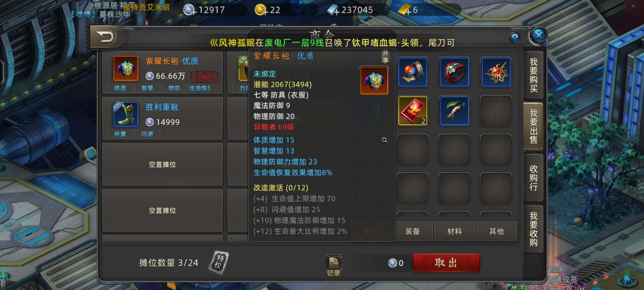Click the back arrow button
644x290 pixels.
click(105, 37)
